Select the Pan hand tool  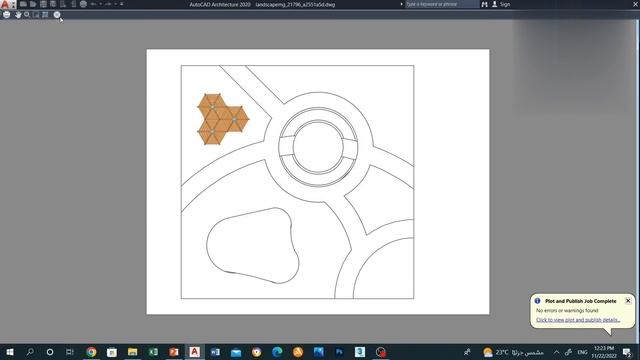pos(18,15)
